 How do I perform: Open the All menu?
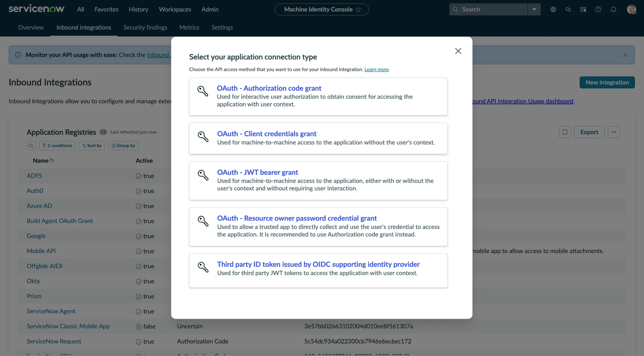tap(80, 9)
